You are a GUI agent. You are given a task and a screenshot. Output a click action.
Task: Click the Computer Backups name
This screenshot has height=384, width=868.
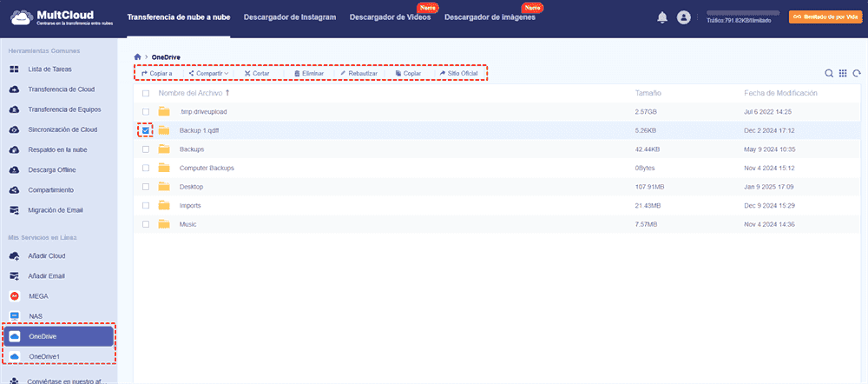[x=207, y=168]
